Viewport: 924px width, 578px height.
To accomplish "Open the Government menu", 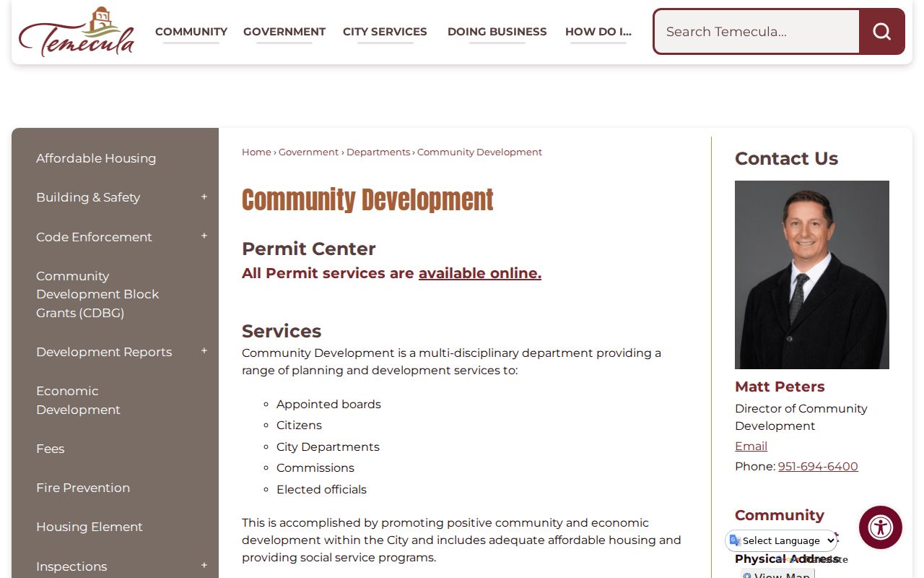I will tap(284, 32).
